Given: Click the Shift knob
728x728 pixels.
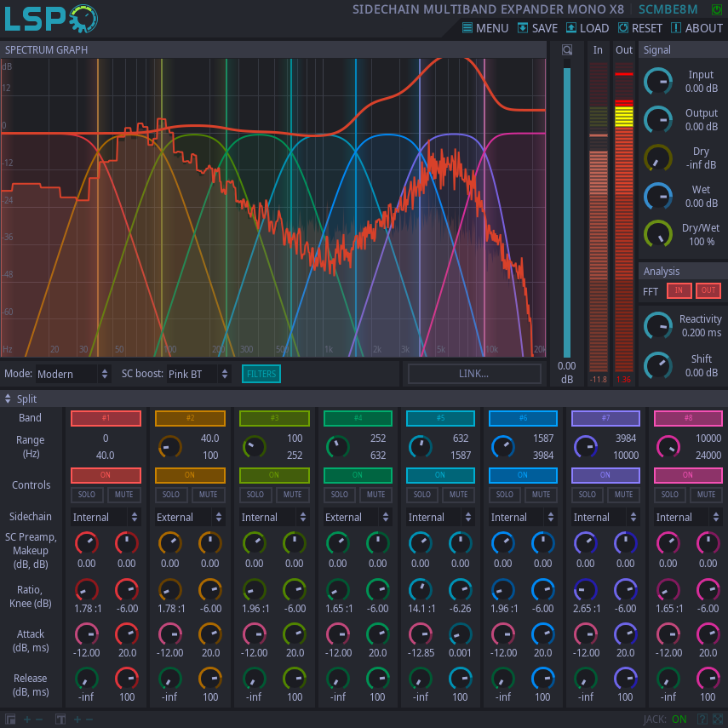Looking at the screenshot, I should click(658, 365).
